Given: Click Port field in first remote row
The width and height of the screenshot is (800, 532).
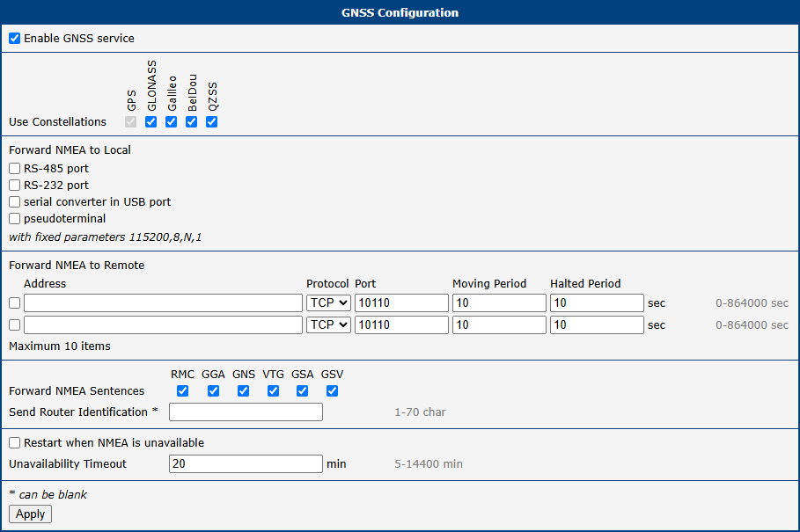Looking at the screenshot, I should coord(401,302).
